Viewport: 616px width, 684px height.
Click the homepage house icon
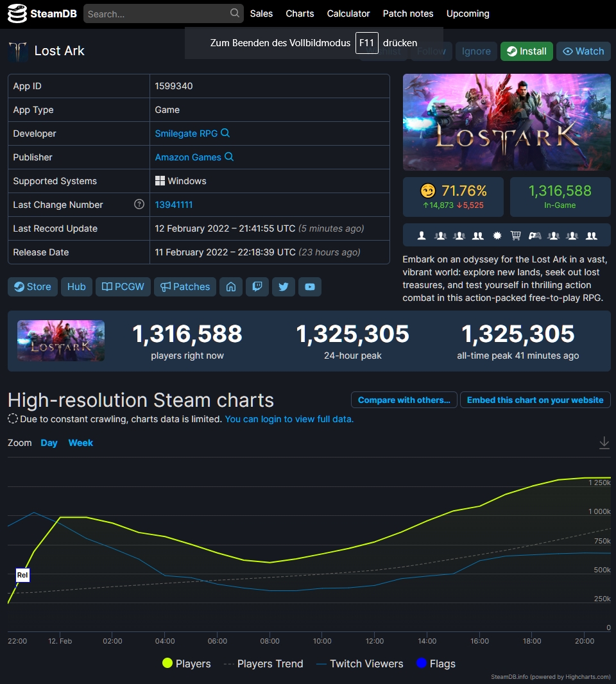(x=231, y=287)
